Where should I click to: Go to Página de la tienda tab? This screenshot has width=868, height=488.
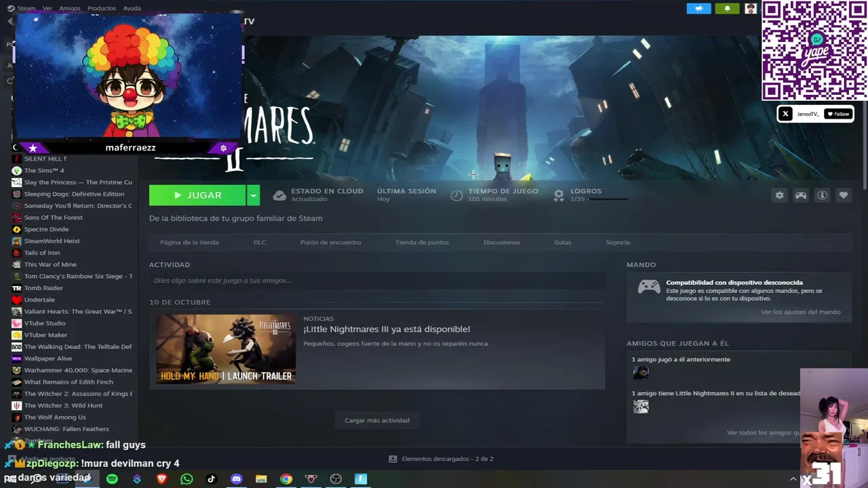[189, 242]
